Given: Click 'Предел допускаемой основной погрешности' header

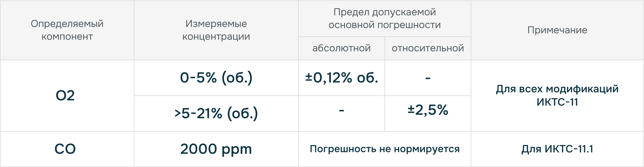Looking at the screenshot, I should click(385, 19).
